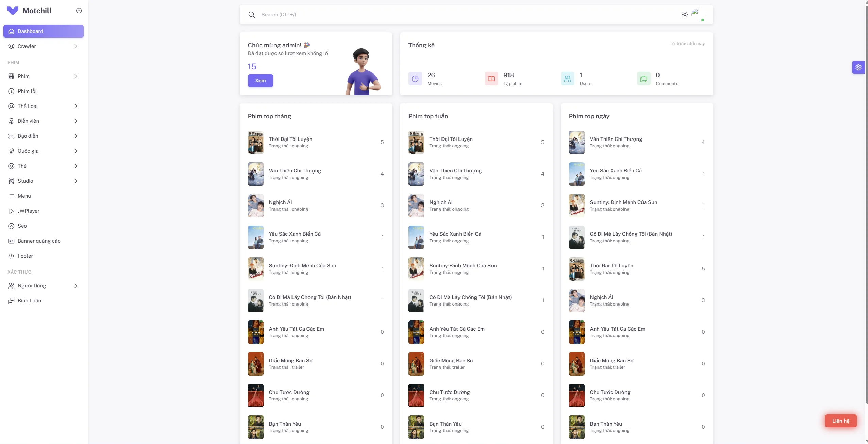Image resolution: width=868 pixels, height=444 pixels.
Task: Select the Seo icon in sidebar
Action: pos(12,226)
